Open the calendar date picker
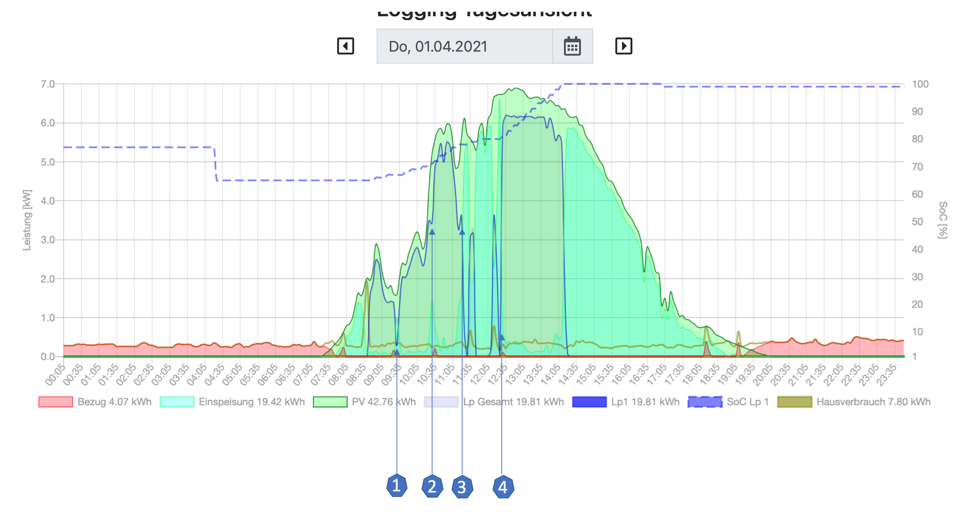Screen dimensions: 980x524 click(x=572, y=47)
